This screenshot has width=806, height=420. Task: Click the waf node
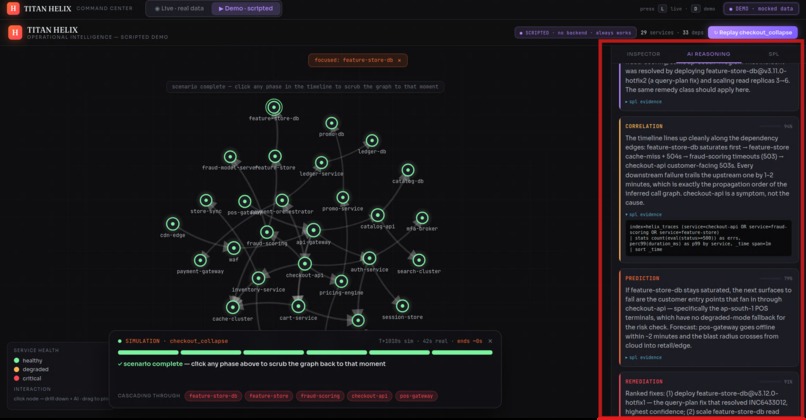234,248
